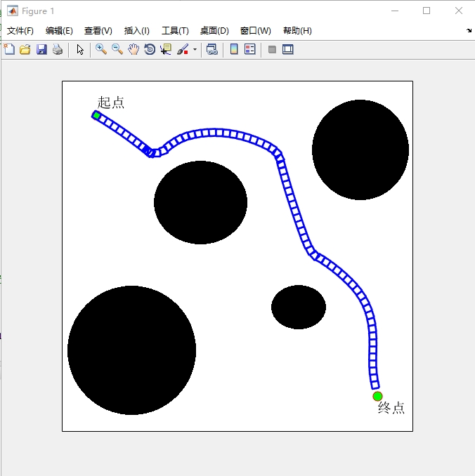
Task: Open the 插入(I) menu
Action: pyautogui.click(x=137, y=31)
